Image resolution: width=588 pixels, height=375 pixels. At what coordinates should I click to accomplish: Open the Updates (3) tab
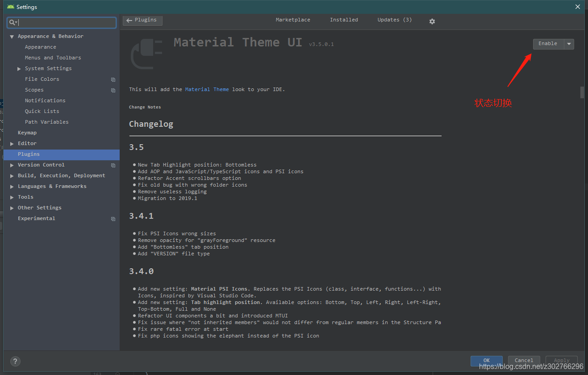395,20
